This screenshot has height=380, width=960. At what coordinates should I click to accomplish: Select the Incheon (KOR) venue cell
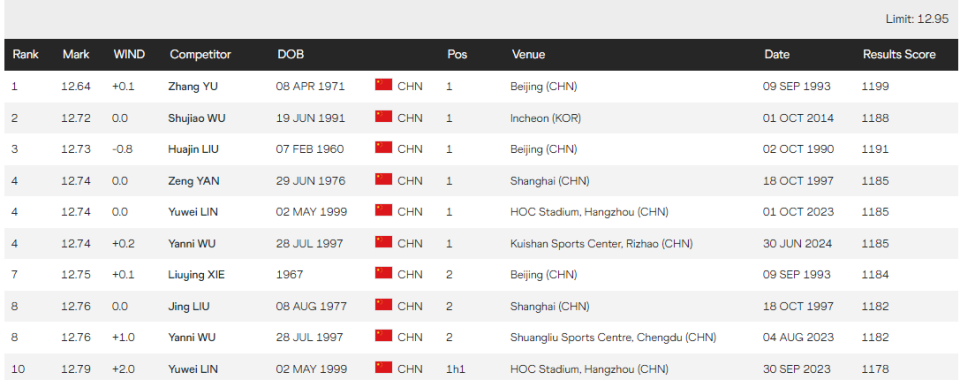(x=546, y=118)
